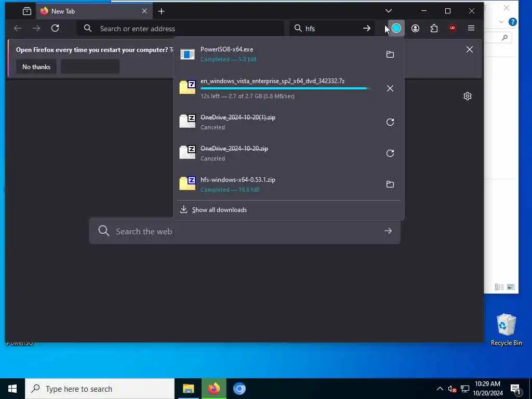
Task: Open the Recycle Bin desktop icon
Action: click(506, 329)
